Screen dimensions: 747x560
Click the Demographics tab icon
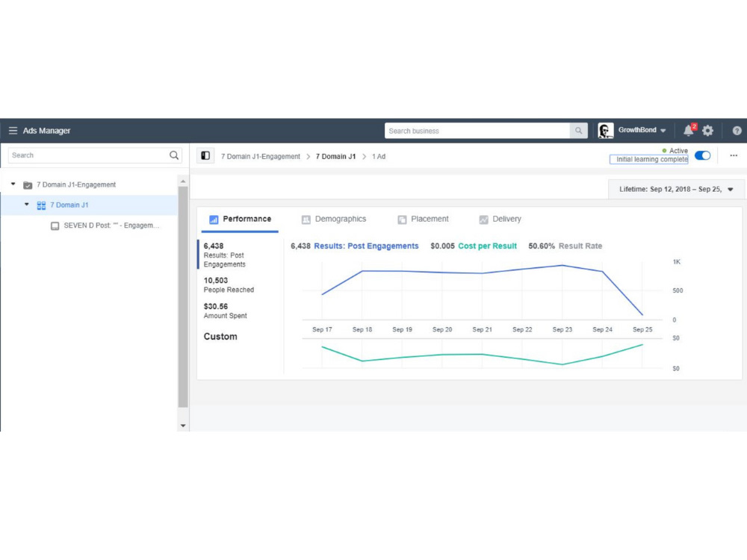[306, 220]
